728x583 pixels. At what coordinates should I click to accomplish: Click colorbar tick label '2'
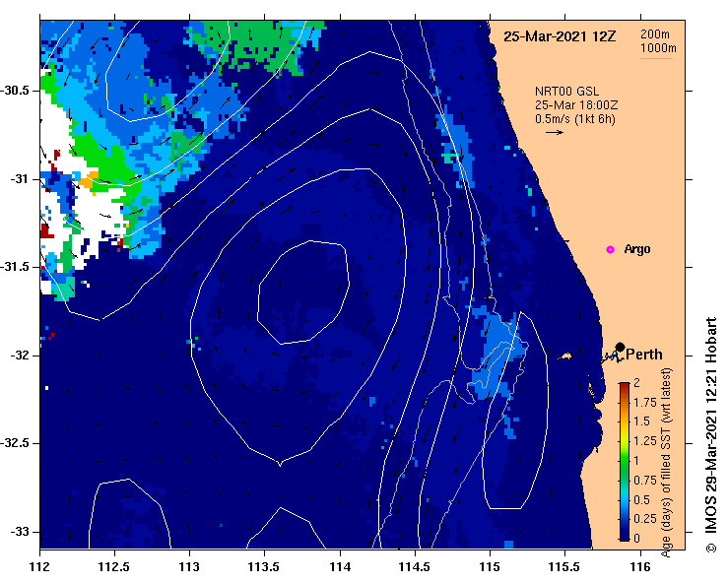[x=636, y=382]
